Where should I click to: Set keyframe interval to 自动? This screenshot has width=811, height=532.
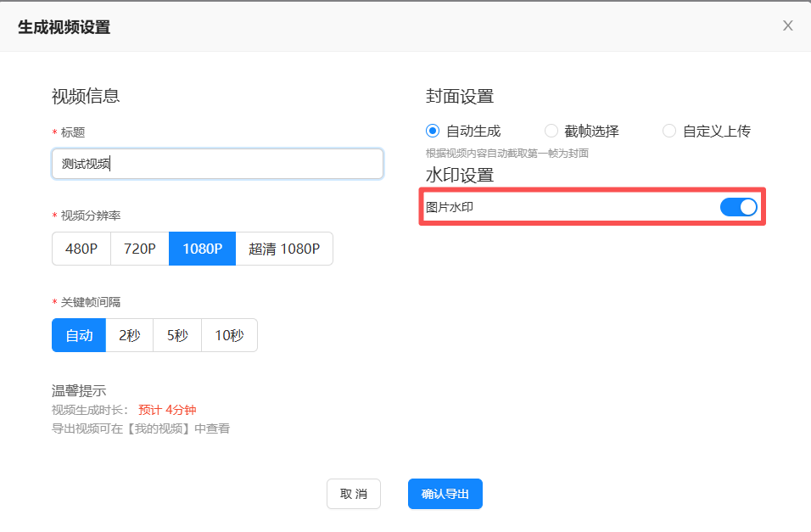pyautogui.click(x=79, y=335)
